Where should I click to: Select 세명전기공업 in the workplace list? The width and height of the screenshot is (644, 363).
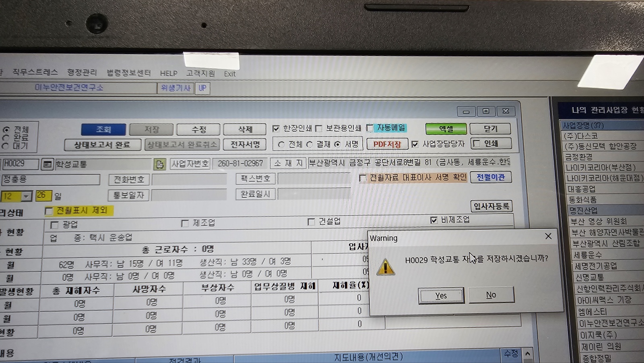point(596,266)
